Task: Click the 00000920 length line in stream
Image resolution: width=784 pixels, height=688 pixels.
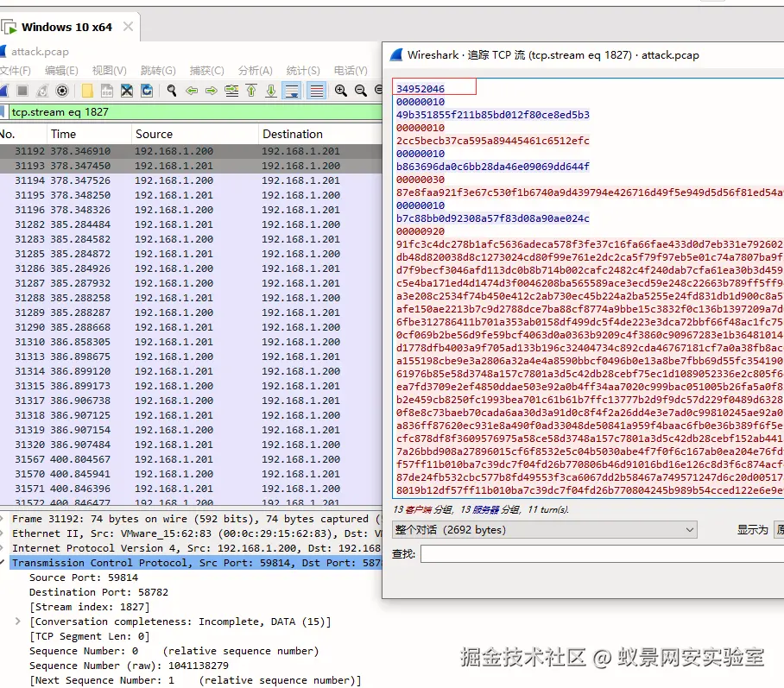Action: 420,231
